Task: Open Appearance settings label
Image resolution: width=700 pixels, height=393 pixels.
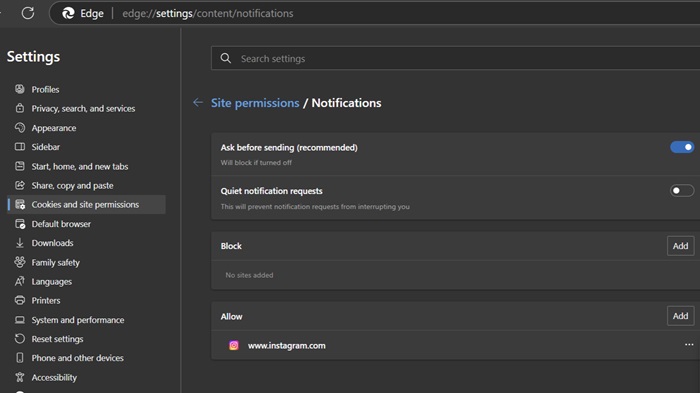Action: tap(54, 128)
